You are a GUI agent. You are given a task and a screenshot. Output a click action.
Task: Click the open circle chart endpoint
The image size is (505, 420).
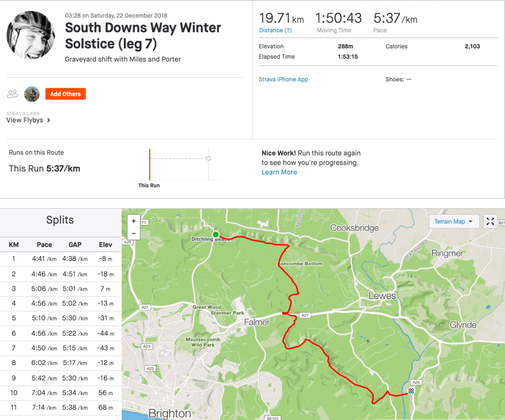tap(209, 158)
